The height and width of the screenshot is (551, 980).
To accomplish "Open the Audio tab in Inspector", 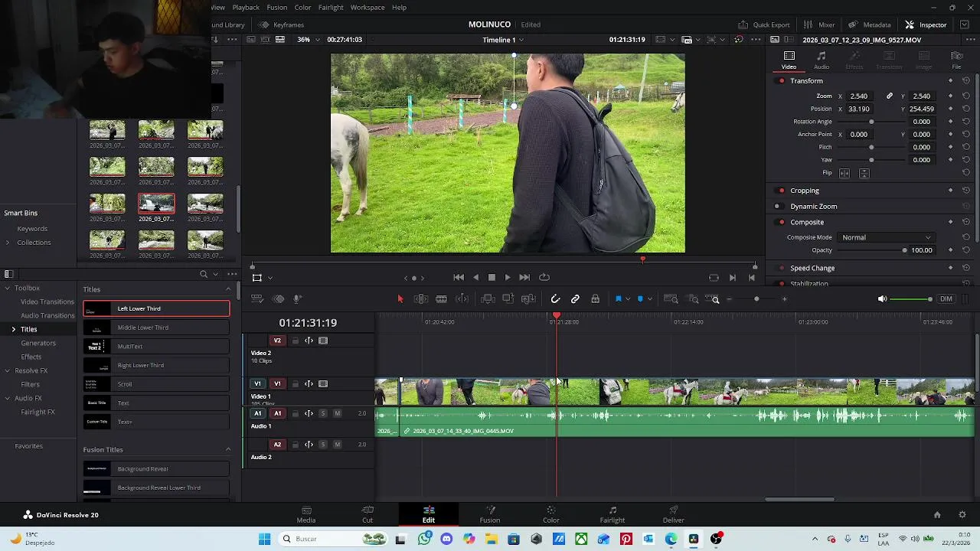I will tap(822, 60).
